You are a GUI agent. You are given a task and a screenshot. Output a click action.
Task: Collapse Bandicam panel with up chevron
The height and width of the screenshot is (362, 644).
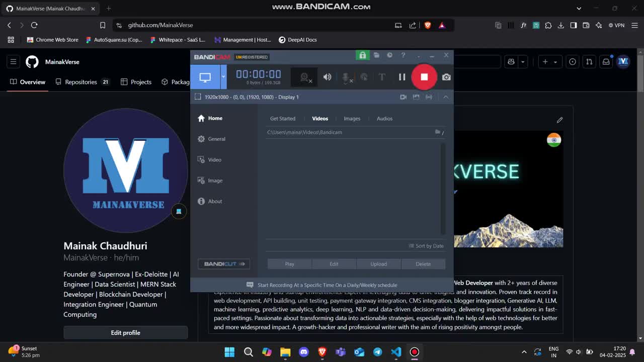click(x=446, y=97)
